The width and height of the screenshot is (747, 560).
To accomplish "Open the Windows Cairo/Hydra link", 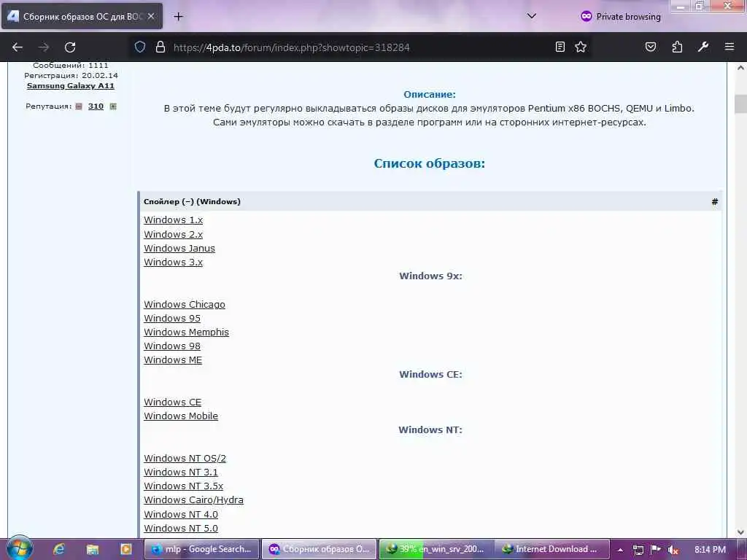I will pyautogui.click(x=194, y=500).
